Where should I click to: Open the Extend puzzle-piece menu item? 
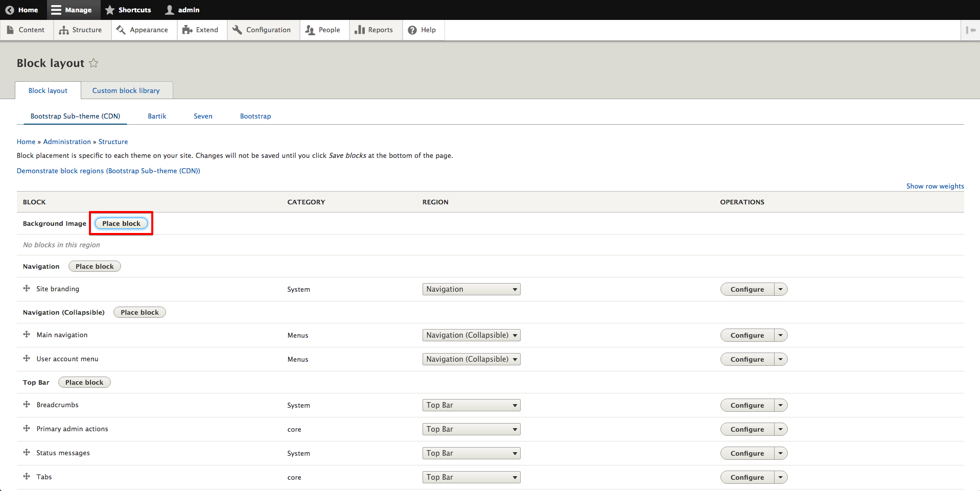coord(200,30)
